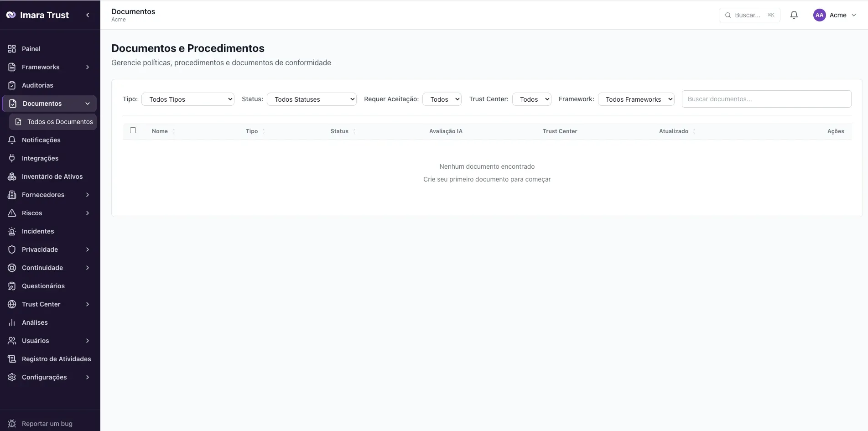Screen dimensions: 868x431
Task: Collapse the Documentos menu item
Action: point(49,104)
